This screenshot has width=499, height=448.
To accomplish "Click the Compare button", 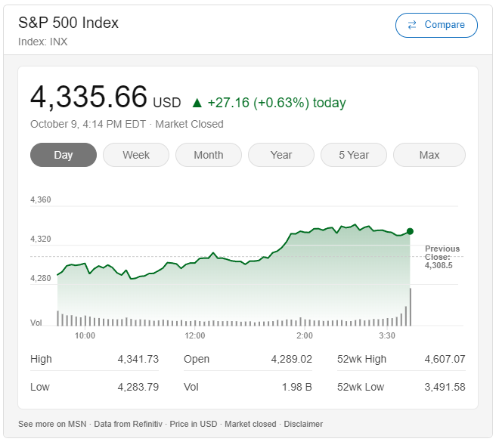I will point(436,25).
